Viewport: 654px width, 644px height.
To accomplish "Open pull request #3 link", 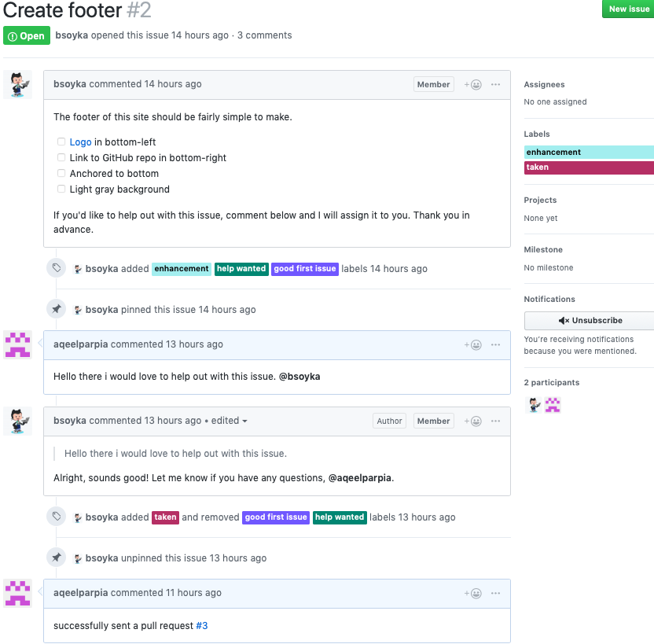I will pyautogui.click(x=202, y=626).
